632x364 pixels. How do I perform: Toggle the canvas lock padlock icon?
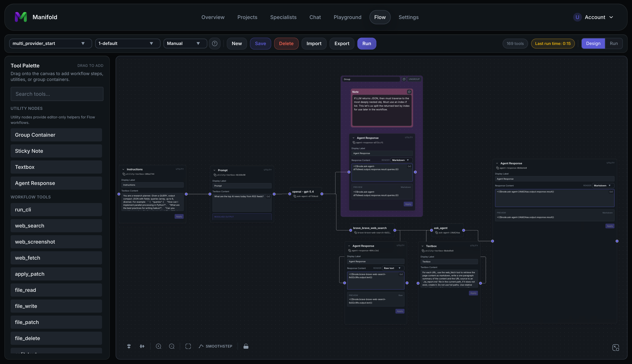(x=246, y=346)
